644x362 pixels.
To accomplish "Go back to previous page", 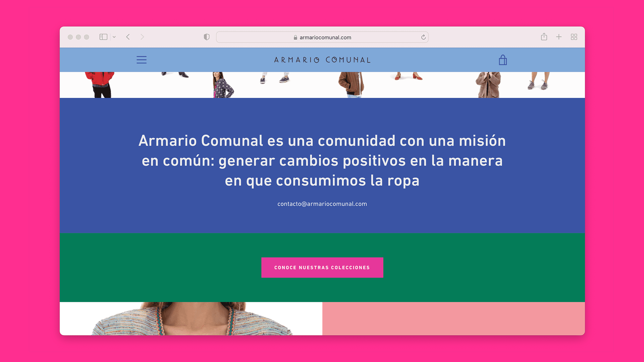I will [128, 37].
